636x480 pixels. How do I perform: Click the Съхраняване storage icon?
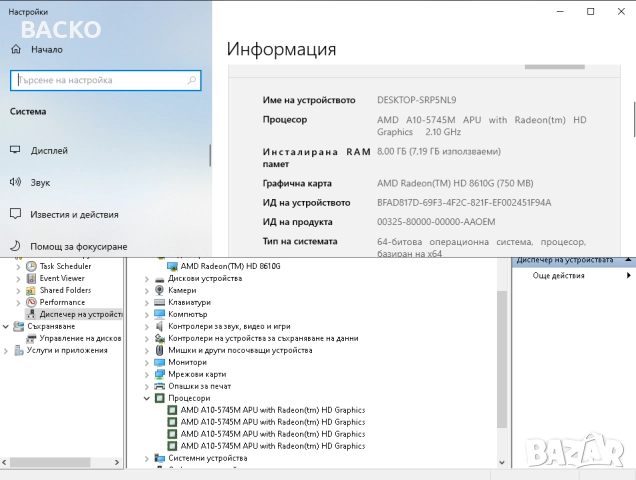click(19, 326)
